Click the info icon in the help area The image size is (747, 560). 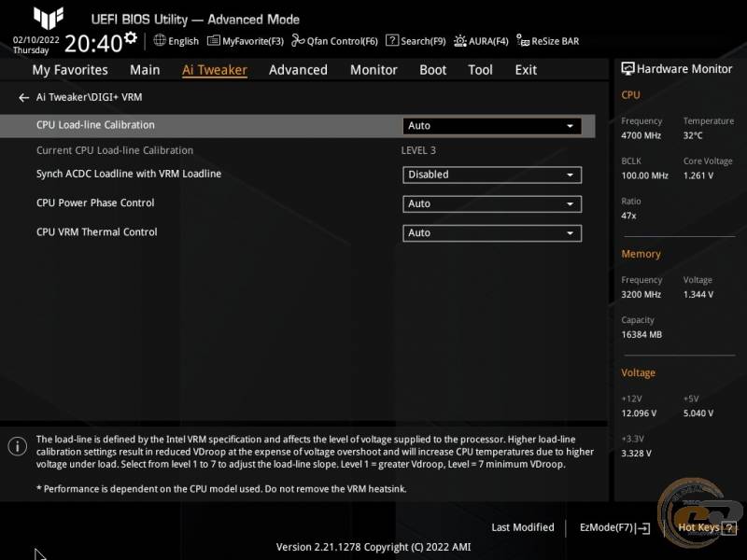coord(18,446)
